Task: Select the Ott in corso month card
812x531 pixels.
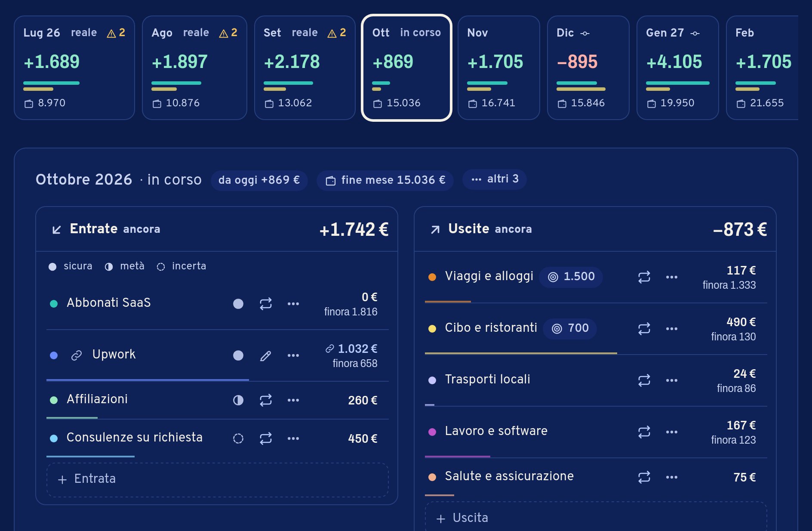Action: [x=406, y=68]
